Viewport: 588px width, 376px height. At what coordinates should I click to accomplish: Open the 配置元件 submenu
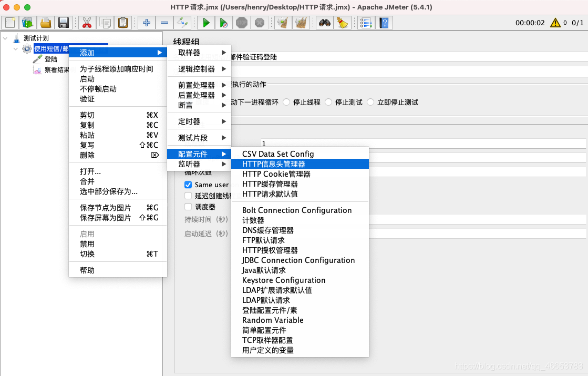[199, 154]
